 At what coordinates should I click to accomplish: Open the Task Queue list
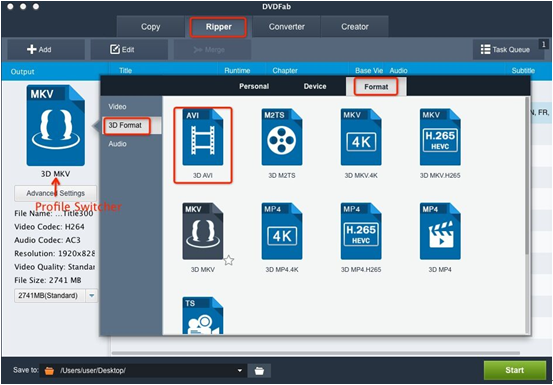505,50
